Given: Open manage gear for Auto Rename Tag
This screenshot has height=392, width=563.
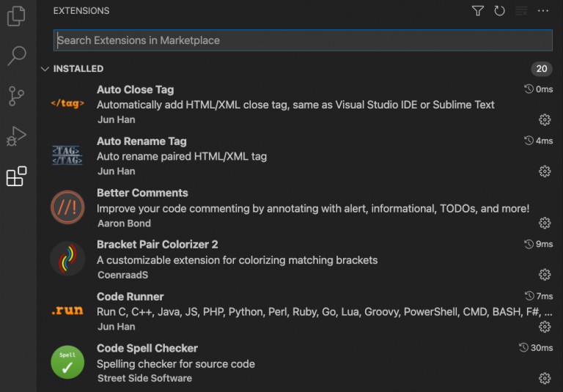Looking at the screenshot, I should click(545, 171).
